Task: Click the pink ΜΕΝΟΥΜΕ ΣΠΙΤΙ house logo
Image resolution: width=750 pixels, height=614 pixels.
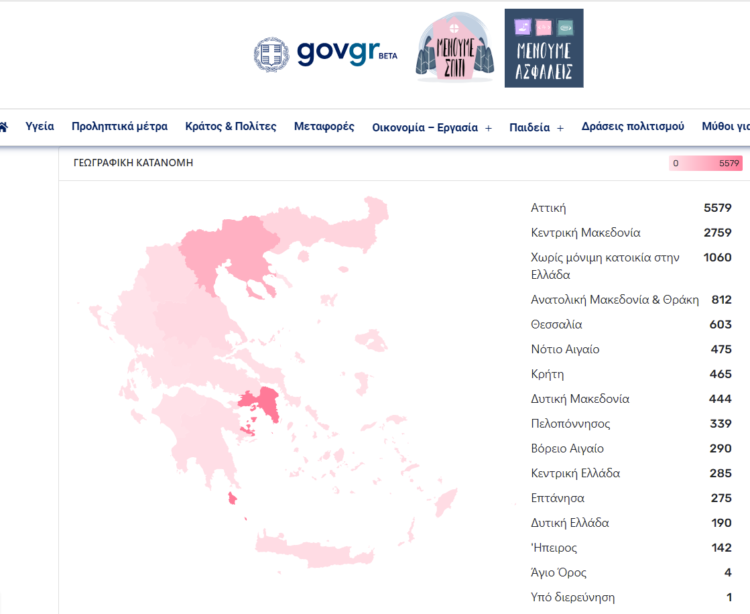Action: pos(454,47)
